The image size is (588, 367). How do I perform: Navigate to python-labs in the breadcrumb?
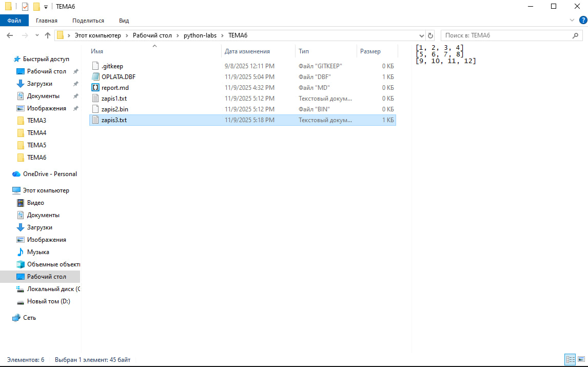click(197, 35)
